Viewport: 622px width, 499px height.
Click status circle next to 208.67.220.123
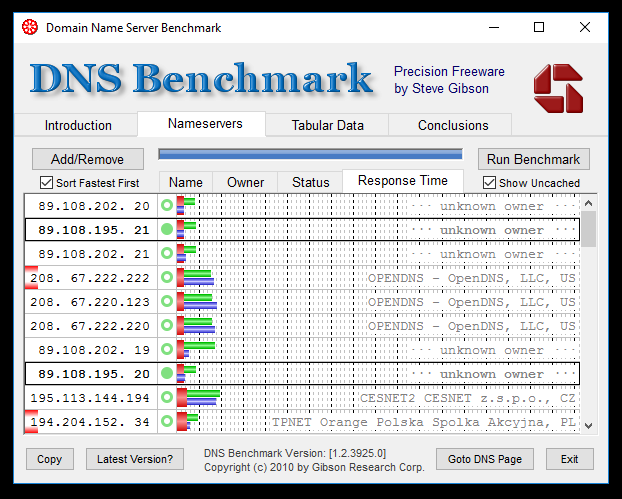(x=167, y=302)
